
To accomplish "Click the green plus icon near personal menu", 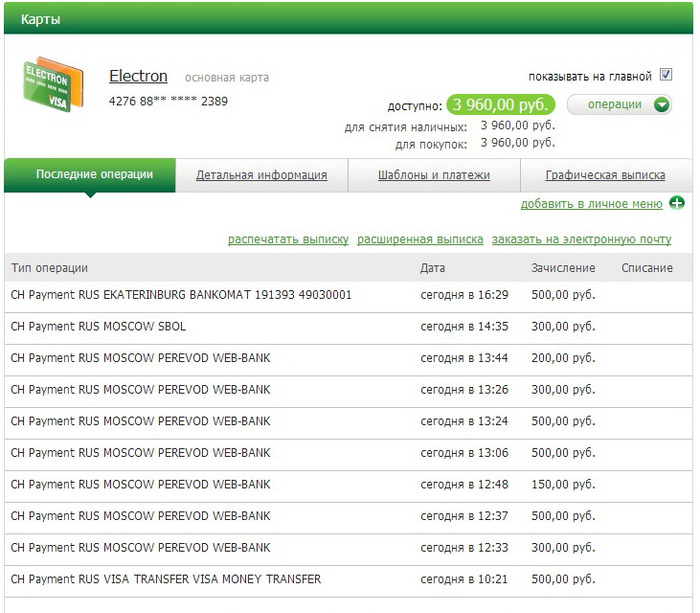I will pyautogui.click(x=677, y=204).
